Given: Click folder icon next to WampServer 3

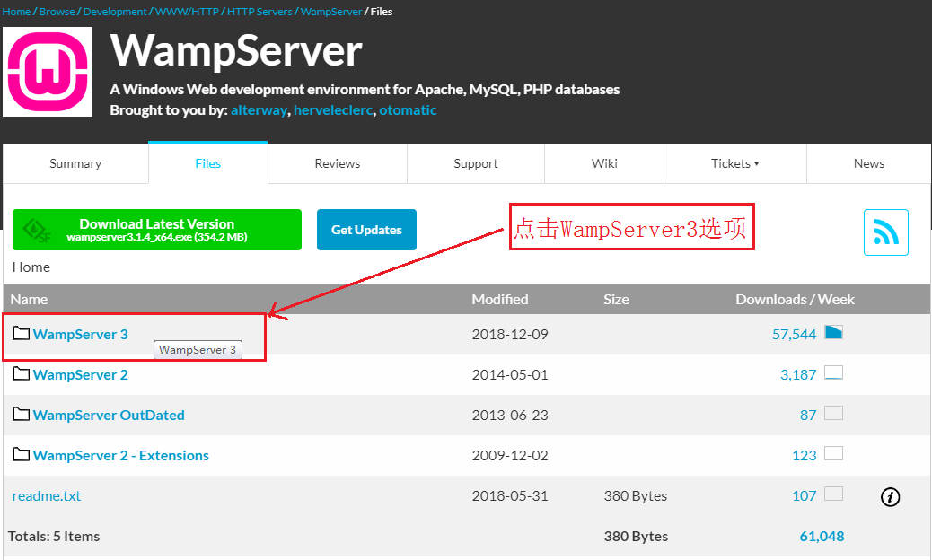Looking at the screenshot, I should (x=21, y=333).
